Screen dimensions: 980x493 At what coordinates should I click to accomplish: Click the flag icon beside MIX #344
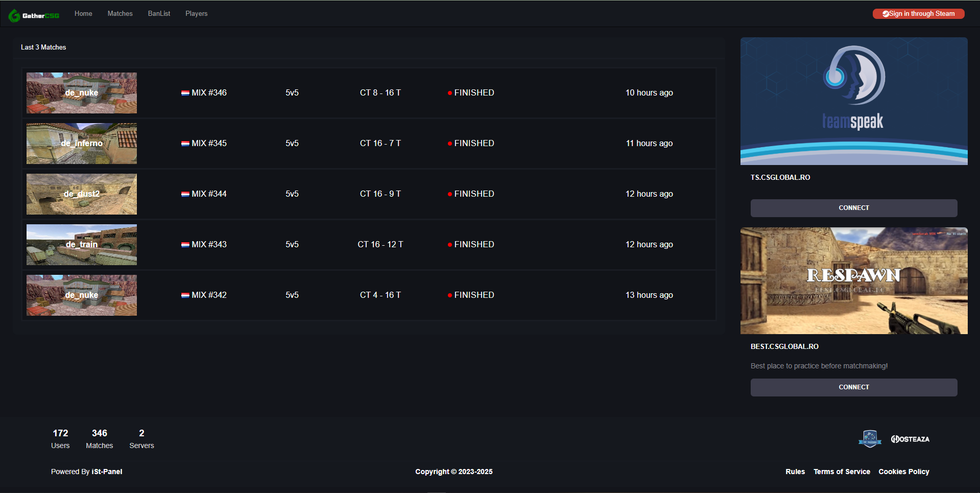pos(185,194)
